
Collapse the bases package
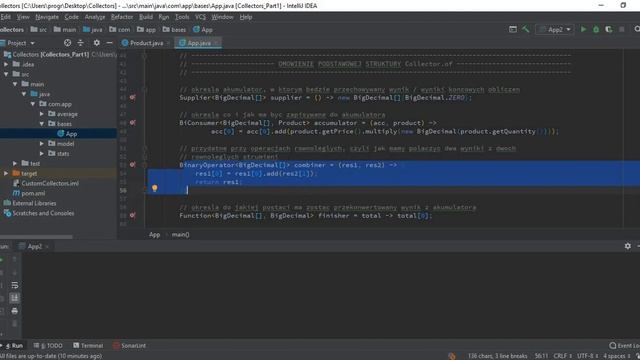[42, 124]
